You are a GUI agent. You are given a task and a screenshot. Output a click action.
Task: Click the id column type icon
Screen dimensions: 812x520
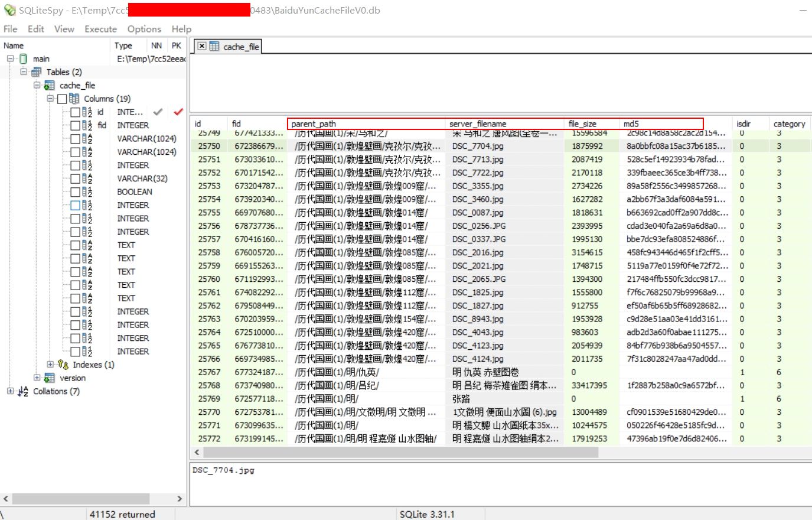point(87,112)
